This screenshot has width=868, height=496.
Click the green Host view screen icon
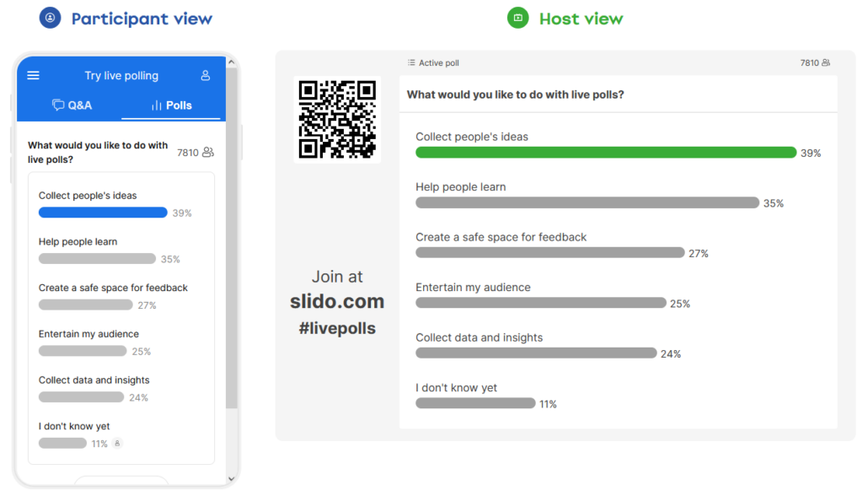tap(517, 18)
